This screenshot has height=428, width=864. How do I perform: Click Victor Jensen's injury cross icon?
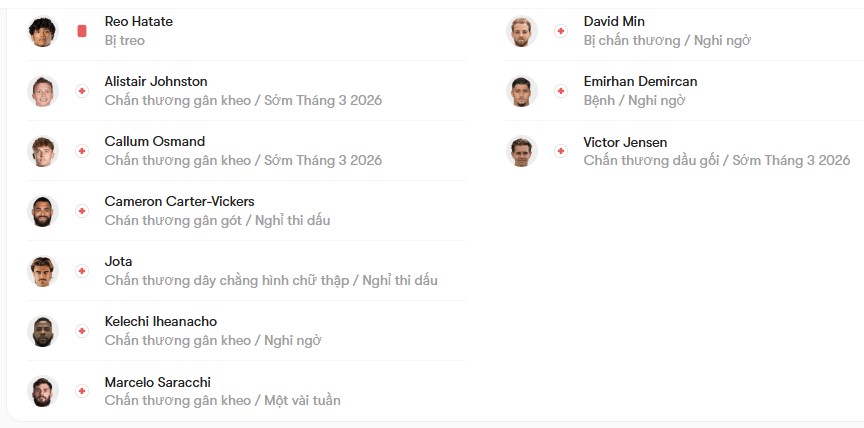tap(561, 151)
